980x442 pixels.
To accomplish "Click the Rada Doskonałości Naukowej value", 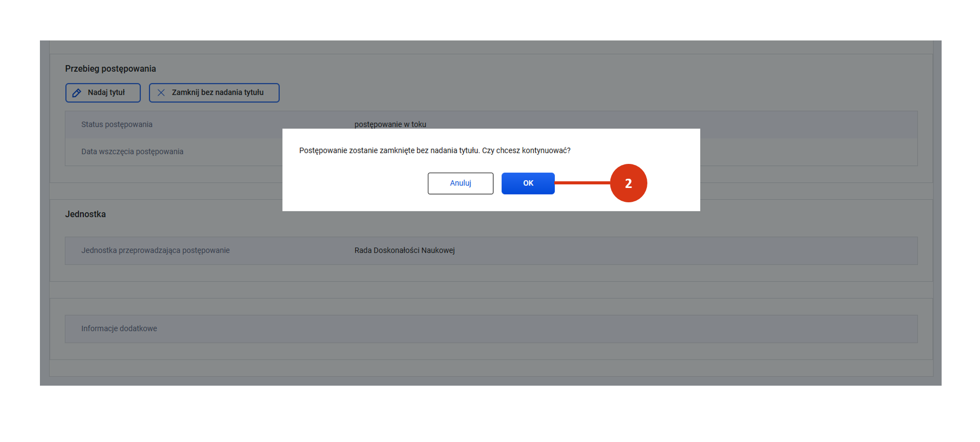I will 404,250.
